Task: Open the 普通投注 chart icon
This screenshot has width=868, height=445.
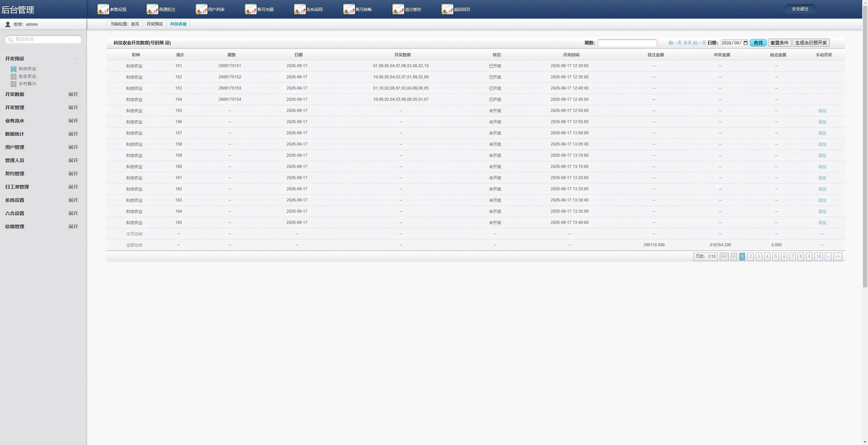Action: coord(152,9)
